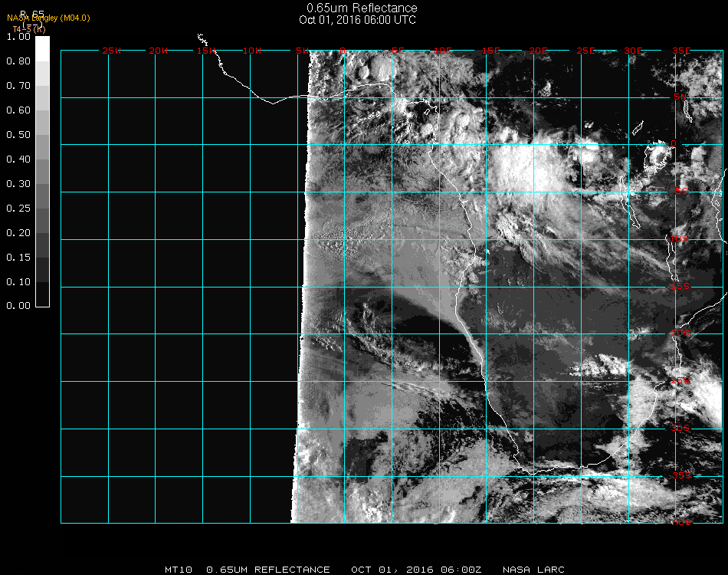
Task: Click the NASA Langley (M04.0) label
Action: (48, 18)
